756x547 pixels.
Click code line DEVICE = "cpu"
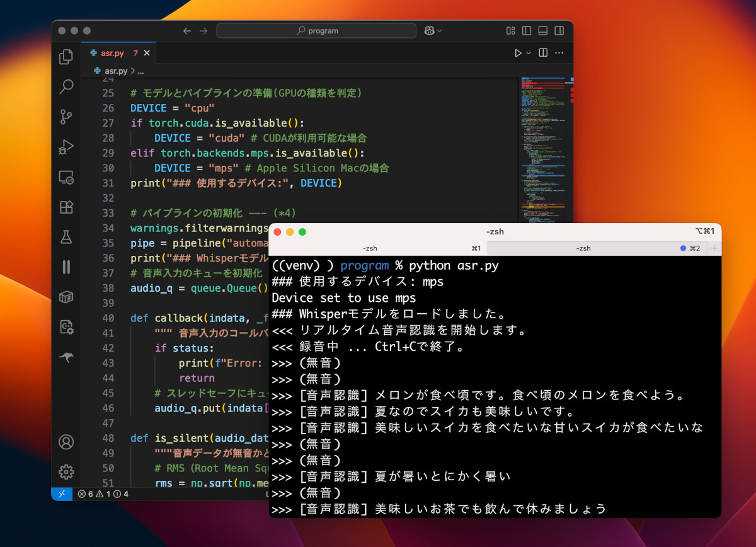pyautogui.click(x=173, y=108)
